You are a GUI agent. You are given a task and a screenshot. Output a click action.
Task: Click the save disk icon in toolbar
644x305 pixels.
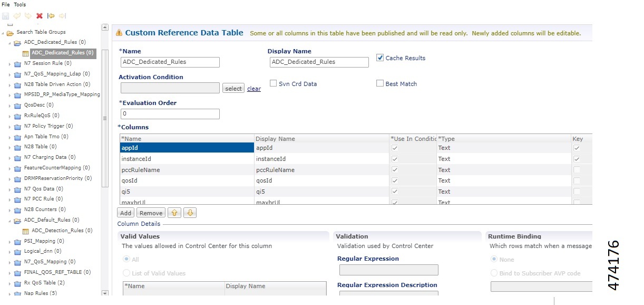[5, 16]
